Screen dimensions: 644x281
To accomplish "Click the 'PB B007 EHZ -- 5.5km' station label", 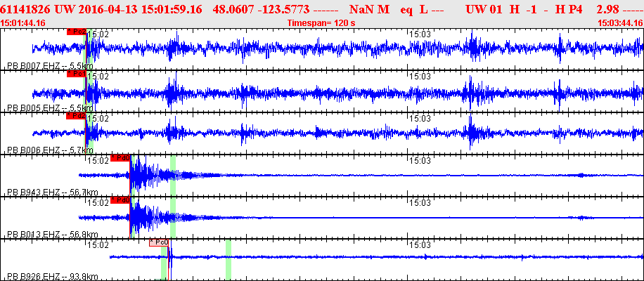I will pyautogui.click(x=51, y=65).
